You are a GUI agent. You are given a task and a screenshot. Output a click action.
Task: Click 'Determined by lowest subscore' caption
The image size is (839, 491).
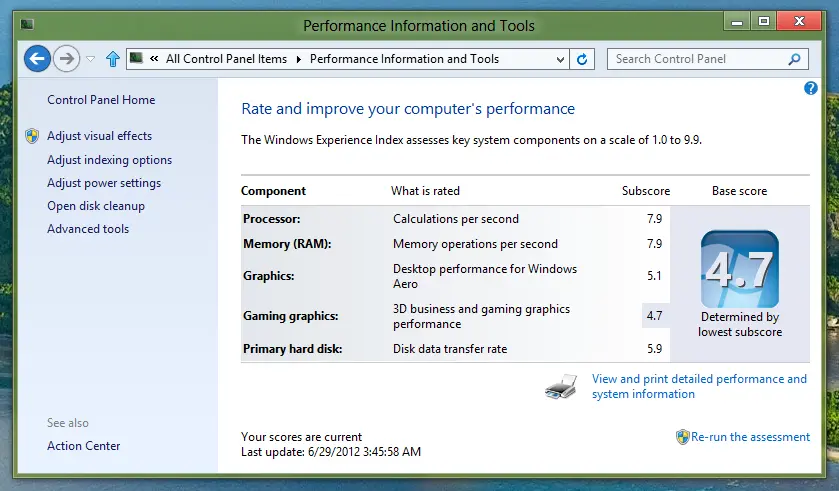[740, 324]
